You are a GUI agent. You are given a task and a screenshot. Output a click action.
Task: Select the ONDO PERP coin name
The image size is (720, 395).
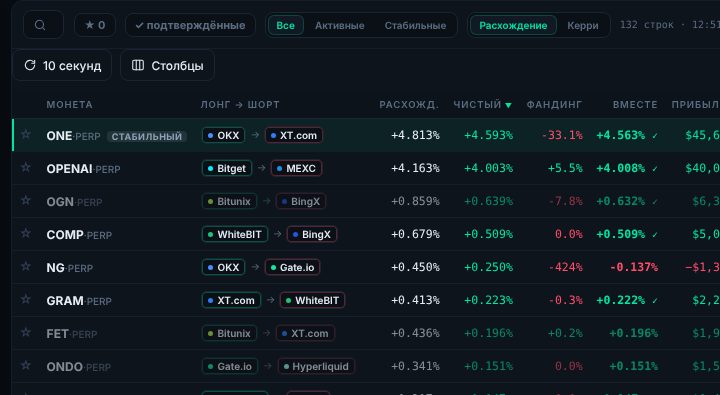click(79, 367)
